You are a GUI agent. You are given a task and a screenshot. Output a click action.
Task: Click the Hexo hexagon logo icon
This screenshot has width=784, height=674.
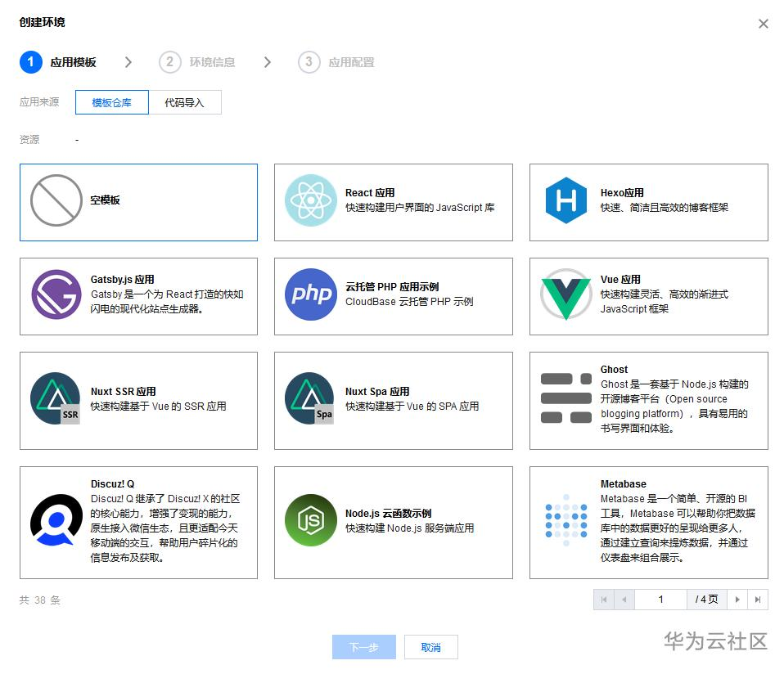click(x=565, y=200)
